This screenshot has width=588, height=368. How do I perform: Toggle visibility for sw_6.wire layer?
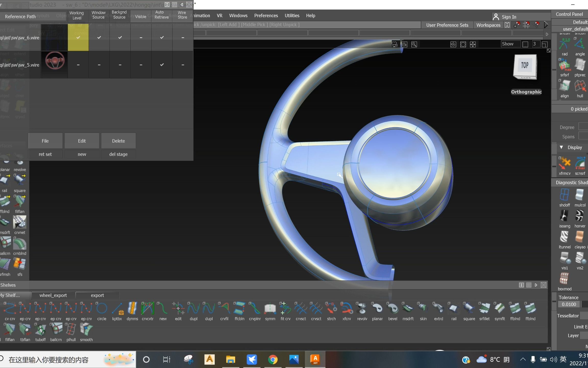[x=141, y=37]
